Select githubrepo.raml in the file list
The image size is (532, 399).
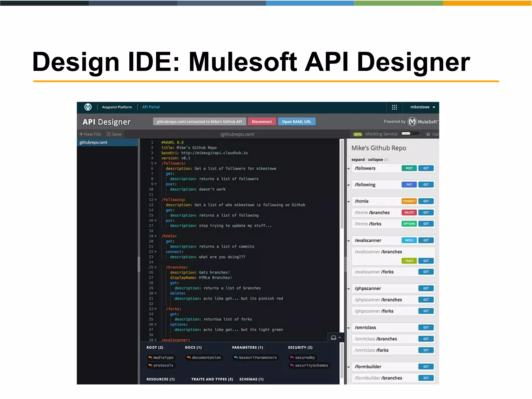point(107,142)
